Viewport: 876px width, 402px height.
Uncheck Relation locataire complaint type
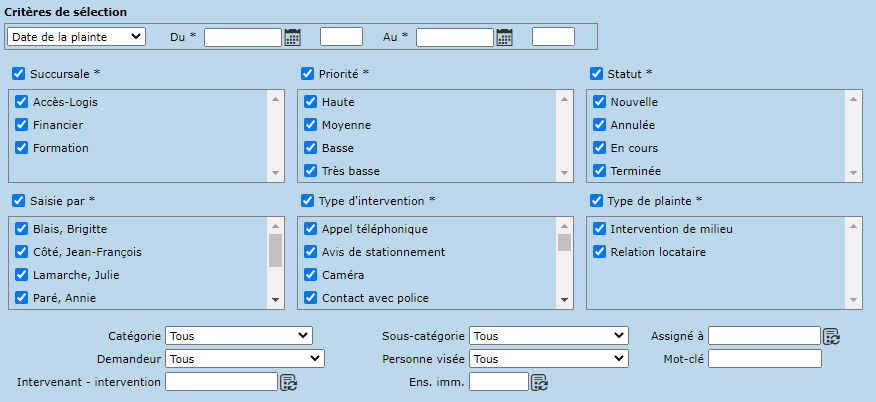click(599, 252)
